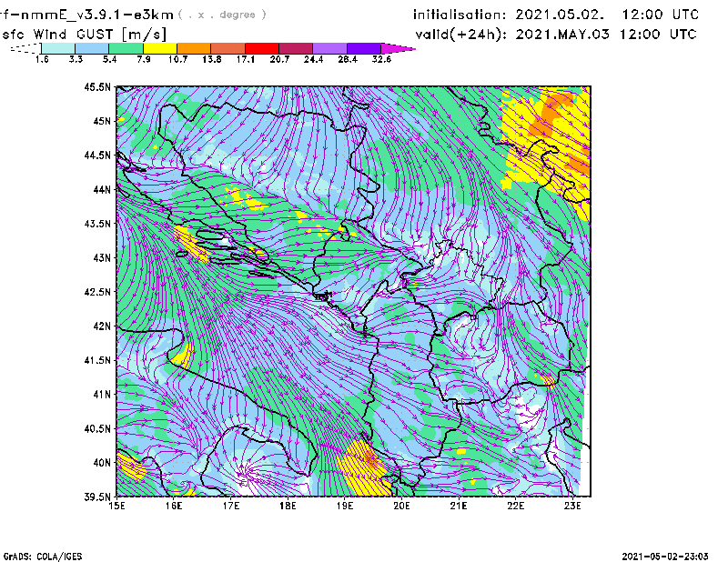
Task: Click the 42.5N latitude label
Action: pos(97,292)
